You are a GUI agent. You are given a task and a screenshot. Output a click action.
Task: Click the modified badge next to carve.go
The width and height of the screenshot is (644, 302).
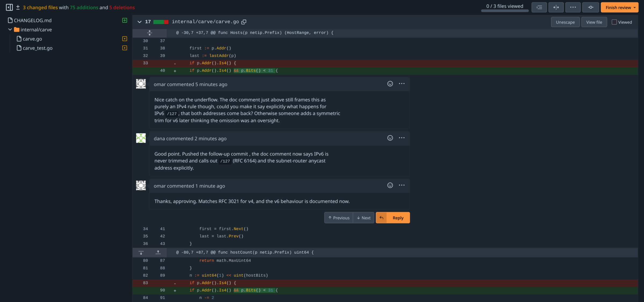[125, 39]
